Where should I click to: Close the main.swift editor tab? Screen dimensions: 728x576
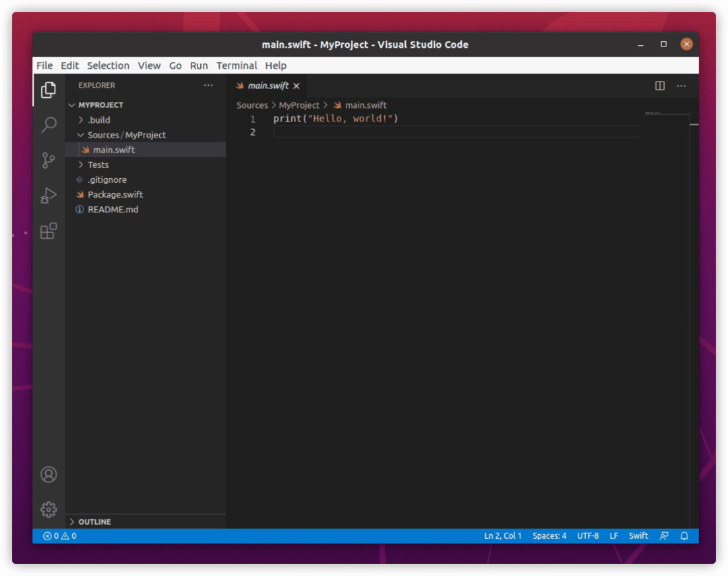[296, 86]
